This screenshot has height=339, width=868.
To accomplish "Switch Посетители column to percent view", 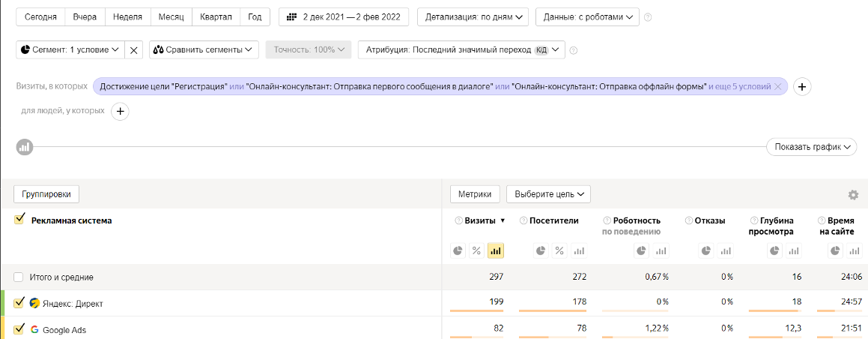I will [559, 251].
